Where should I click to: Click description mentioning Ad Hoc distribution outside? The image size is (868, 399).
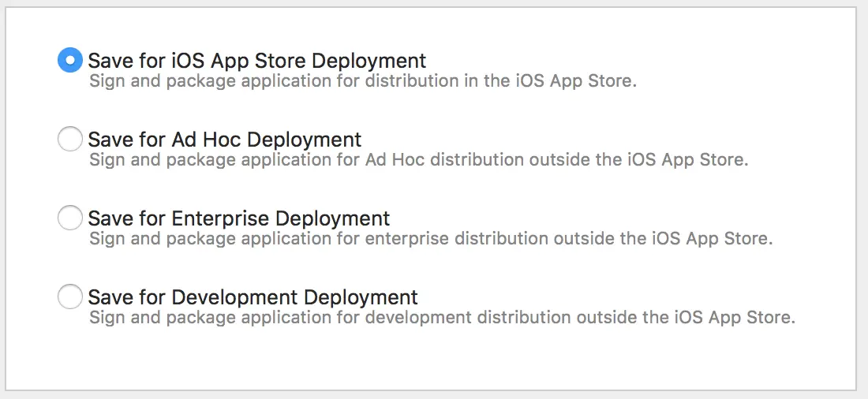coord(418,160)
